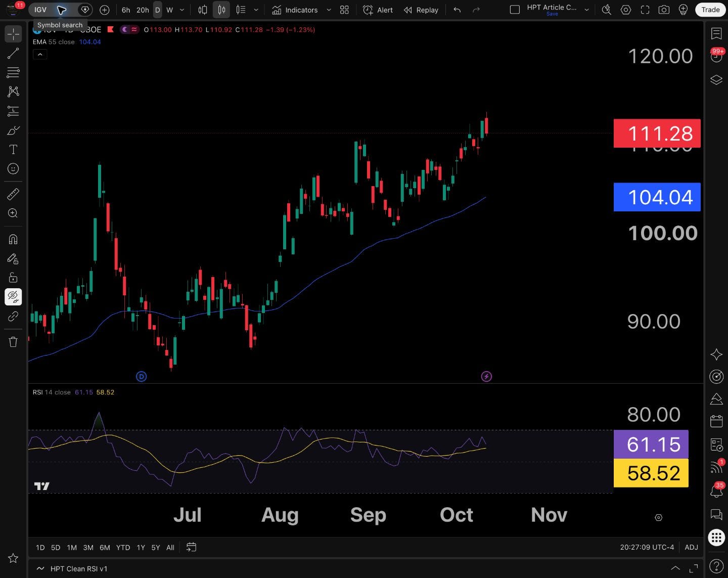728x578 pixels.
Task: Select the XABCD pattern tool
Action: 13,92
